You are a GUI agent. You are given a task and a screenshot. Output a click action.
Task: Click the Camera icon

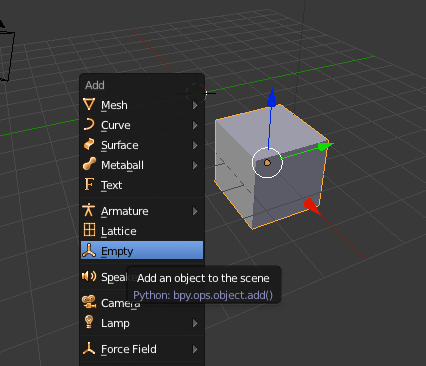point(89,302)
